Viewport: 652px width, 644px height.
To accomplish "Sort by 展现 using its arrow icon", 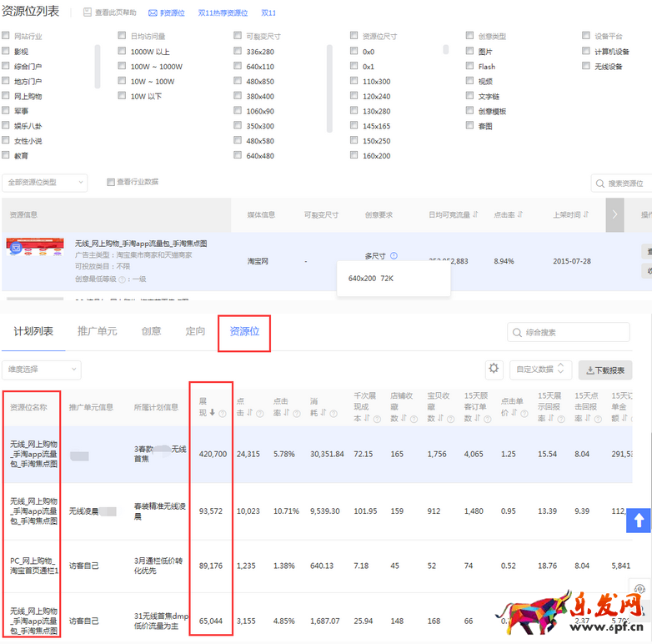I will [212, 412].
